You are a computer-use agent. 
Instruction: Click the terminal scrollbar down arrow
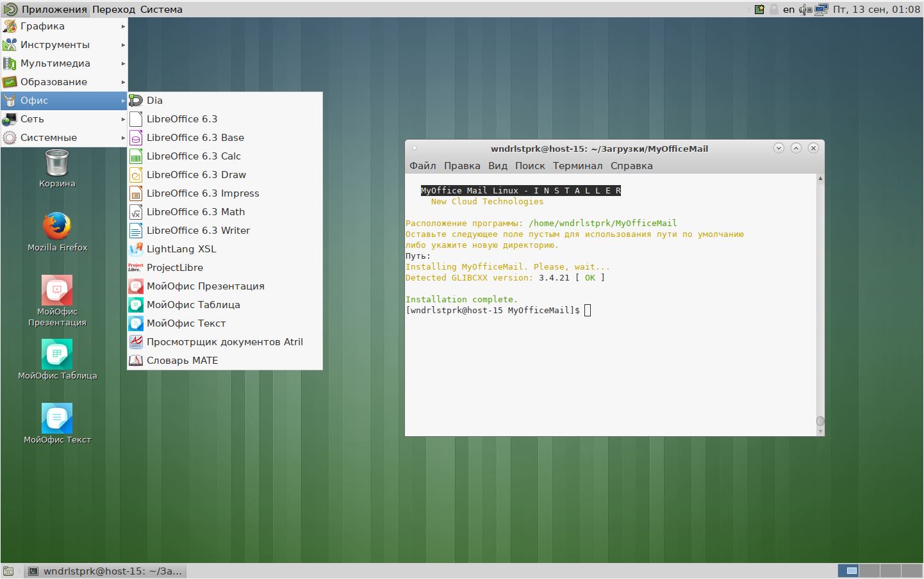[x=820, y=432]
